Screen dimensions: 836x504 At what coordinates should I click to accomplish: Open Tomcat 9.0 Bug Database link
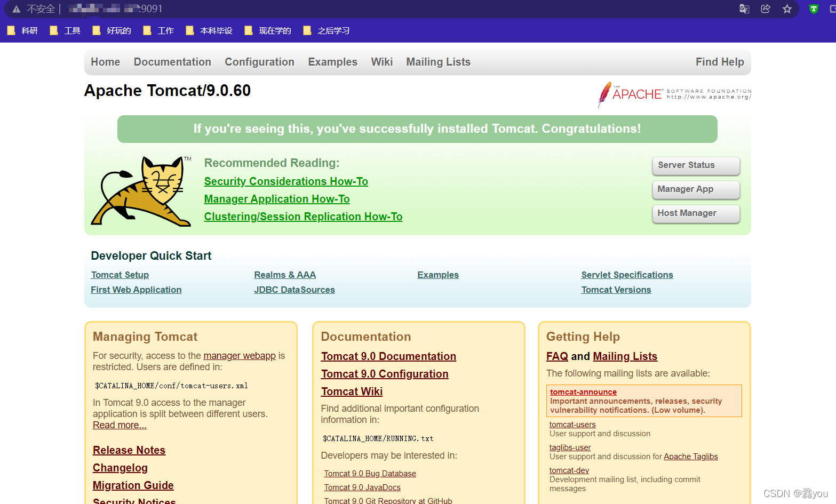point(370,474)
